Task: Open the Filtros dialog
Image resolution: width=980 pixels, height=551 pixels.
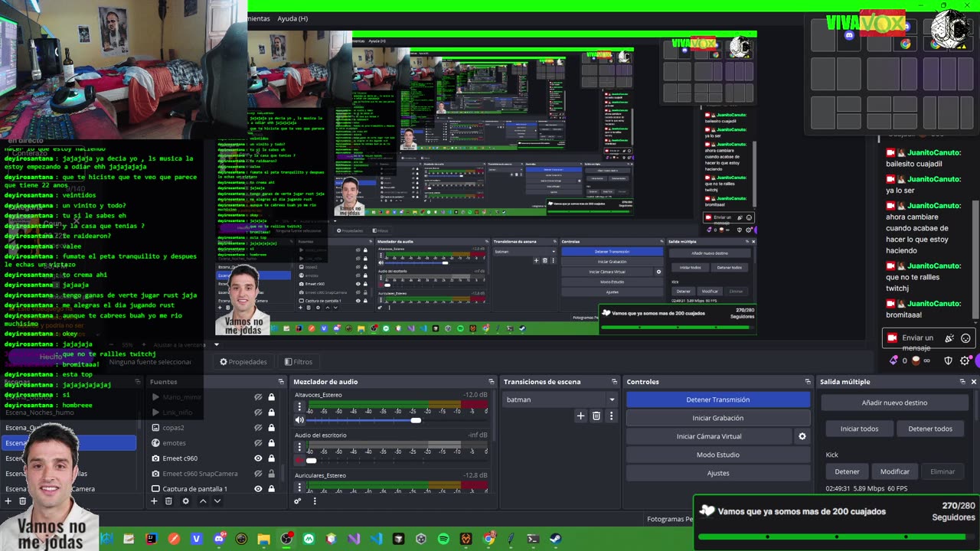Action: pyautogui.click(x=299, y=362)
